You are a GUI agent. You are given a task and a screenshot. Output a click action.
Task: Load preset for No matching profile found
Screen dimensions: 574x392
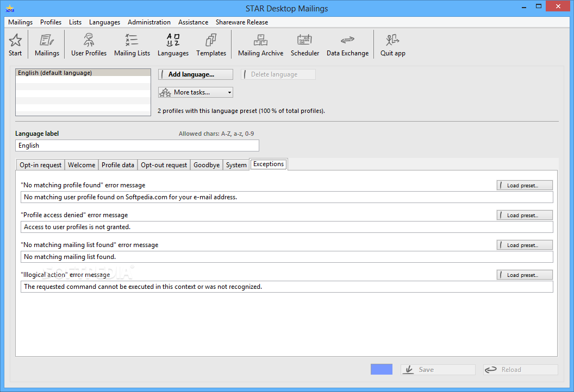(x=525, y=185)
